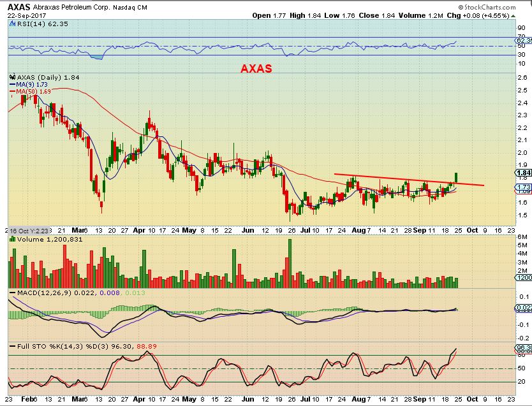Click the boxed '96.30' value on stochastic axis
The image size is (532, 406).
(x=523, y=348)
